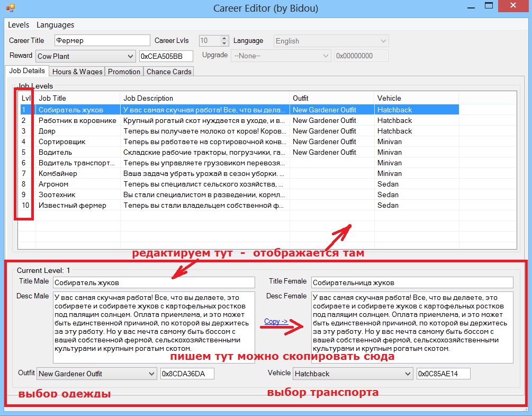
Task: Switch to the Hours & Wages tab
Action: [77, 72]
